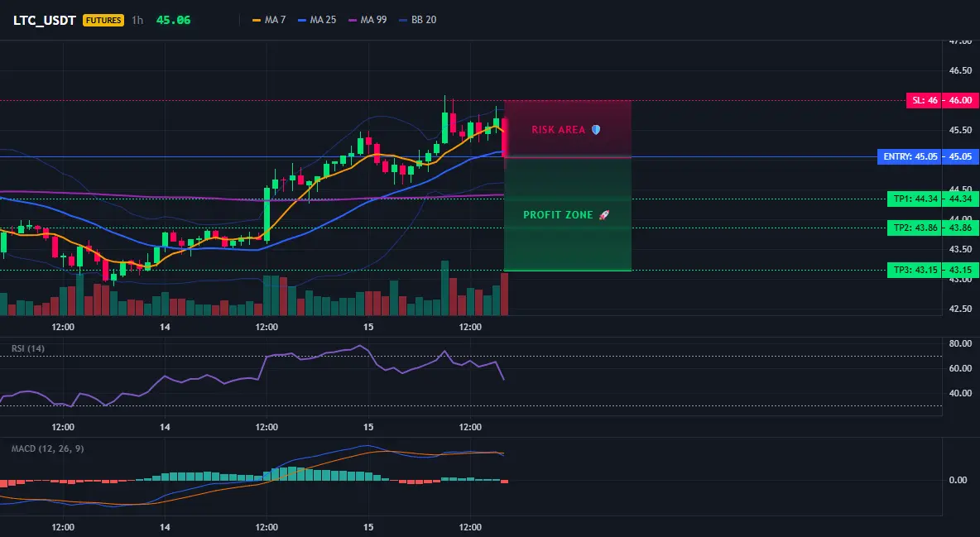Click the RSI 80.00 axis value
Viewport: 980px width, 537px height.
click(961, 343)
